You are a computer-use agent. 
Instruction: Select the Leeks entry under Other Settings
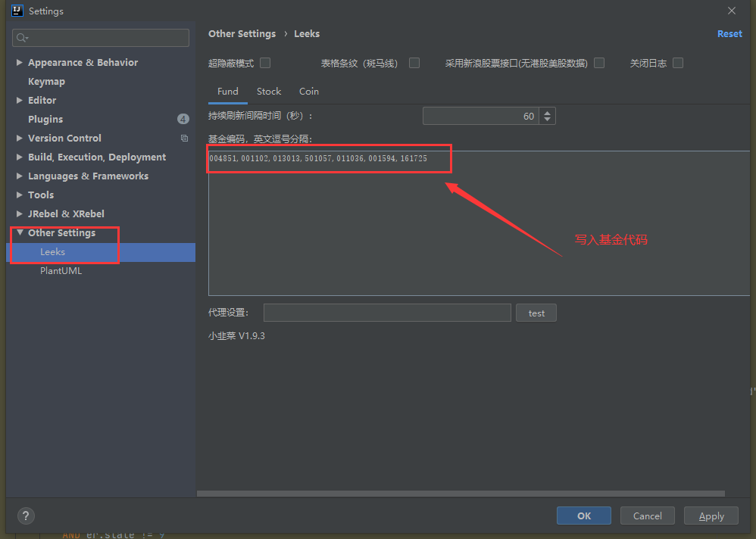pyautogui.click(x=52, y=251)
